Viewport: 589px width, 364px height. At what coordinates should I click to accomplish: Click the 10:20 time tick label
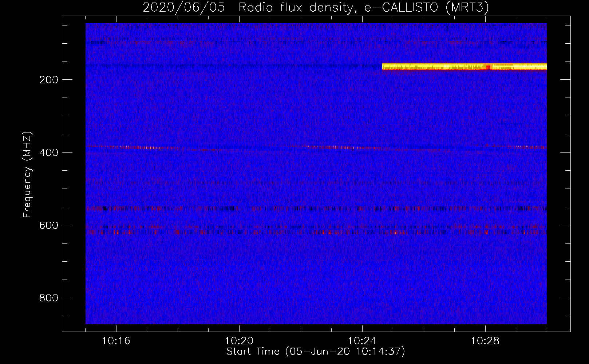(x=239, y=341)
